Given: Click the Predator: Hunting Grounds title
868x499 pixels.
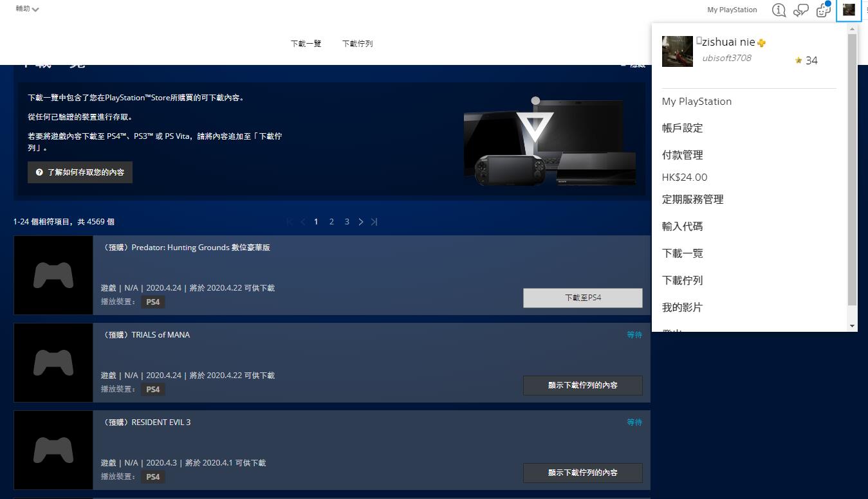Looking at the screenshot, I should click(185, 248).
